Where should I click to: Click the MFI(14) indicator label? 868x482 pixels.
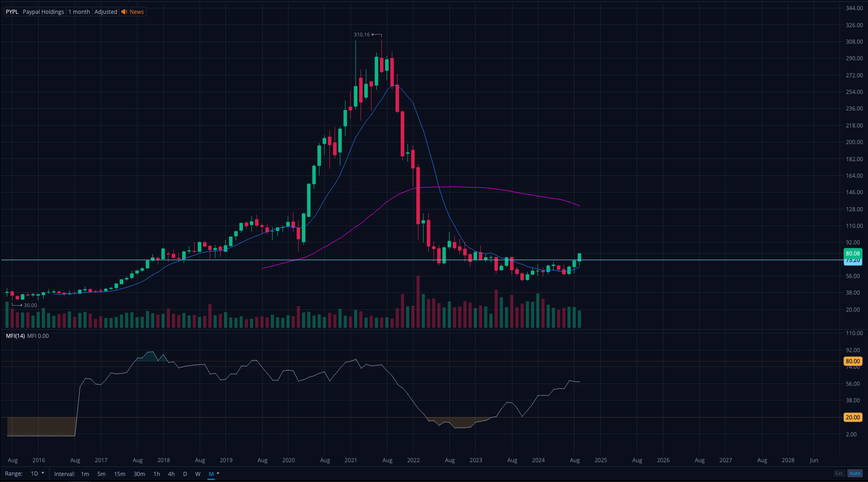pos(15,336)
